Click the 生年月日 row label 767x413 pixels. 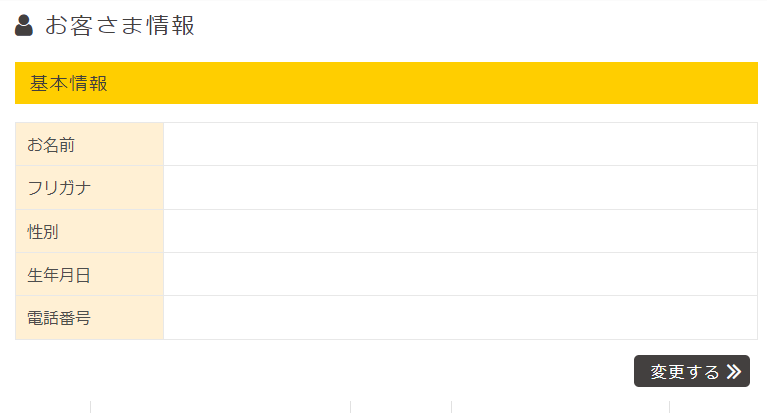point(59,275)
